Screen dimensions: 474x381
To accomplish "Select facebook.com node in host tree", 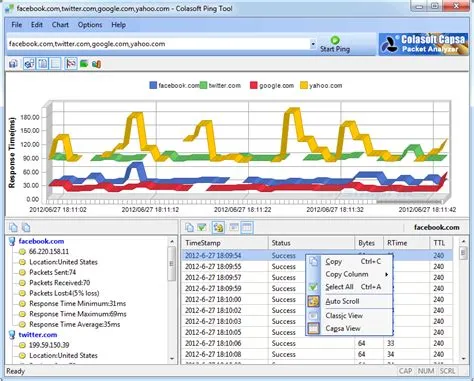I will pyautogui.click(x=41, y=241).
